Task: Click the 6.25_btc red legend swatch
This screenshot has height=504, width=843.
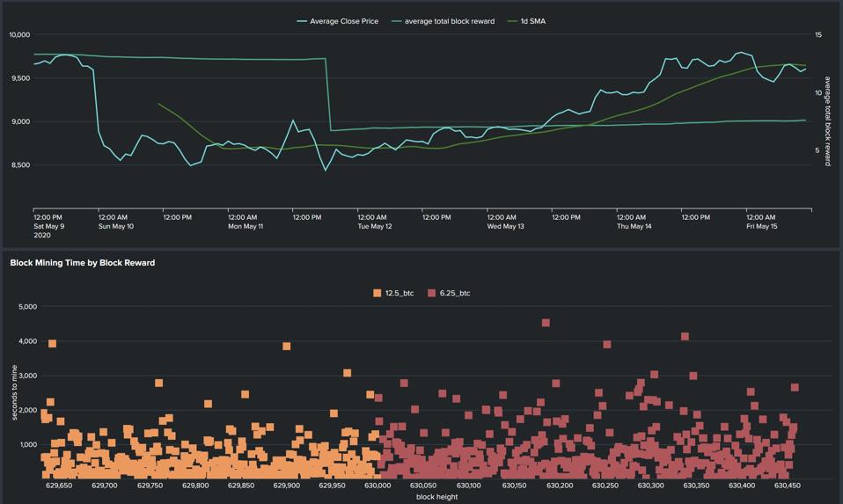Action: (x=431, y=293)
